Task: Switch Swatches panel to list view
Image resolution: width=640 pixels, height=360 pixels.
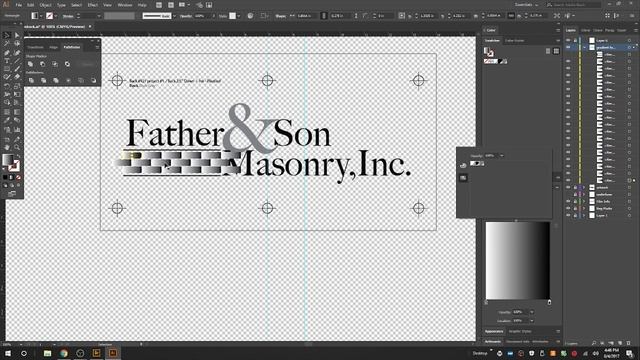Action: click(x=548, y=51)
